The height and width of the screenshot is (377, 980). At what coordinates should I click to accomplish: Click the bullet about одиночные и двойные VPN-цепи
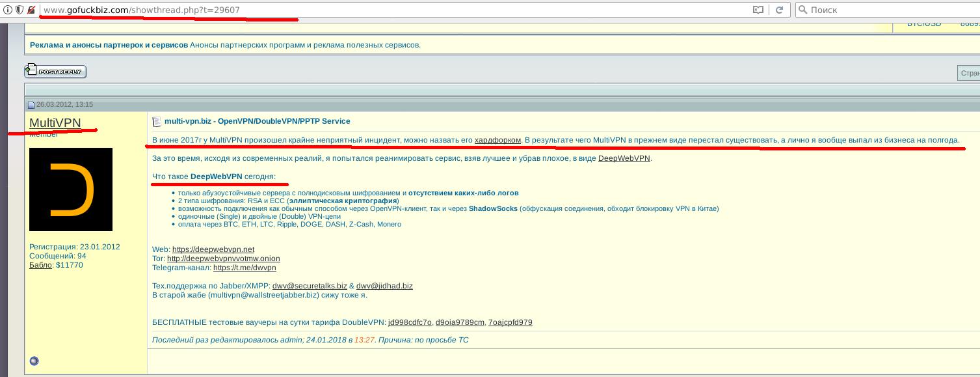[x=259, y=216]
